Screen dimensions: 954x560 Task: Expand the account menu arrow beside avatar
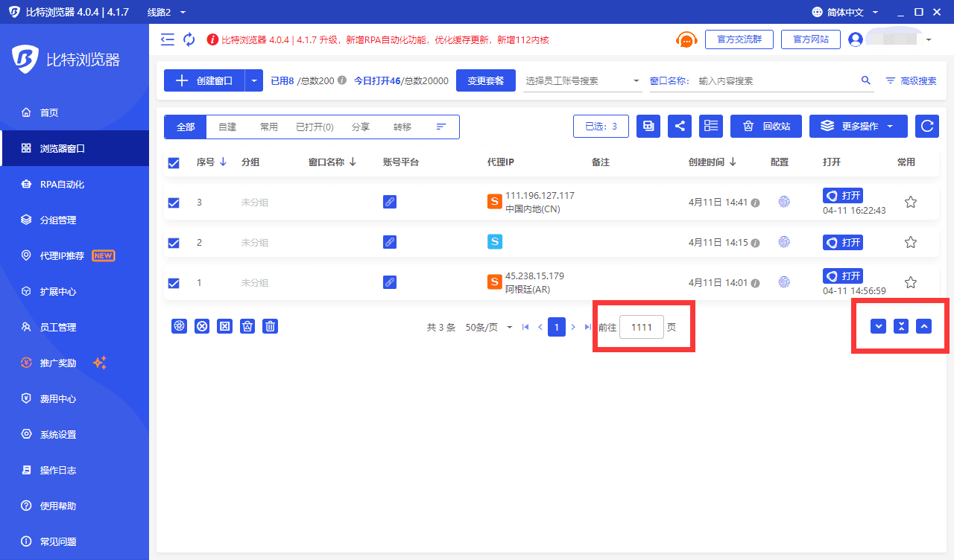(929, 39)
